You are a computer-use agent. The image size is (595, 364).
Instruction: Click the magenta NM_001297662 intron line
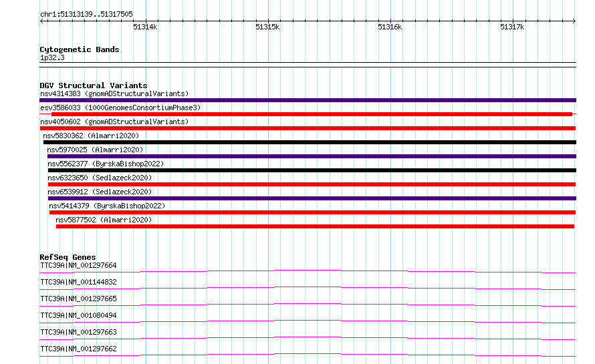tap(308, 355)
